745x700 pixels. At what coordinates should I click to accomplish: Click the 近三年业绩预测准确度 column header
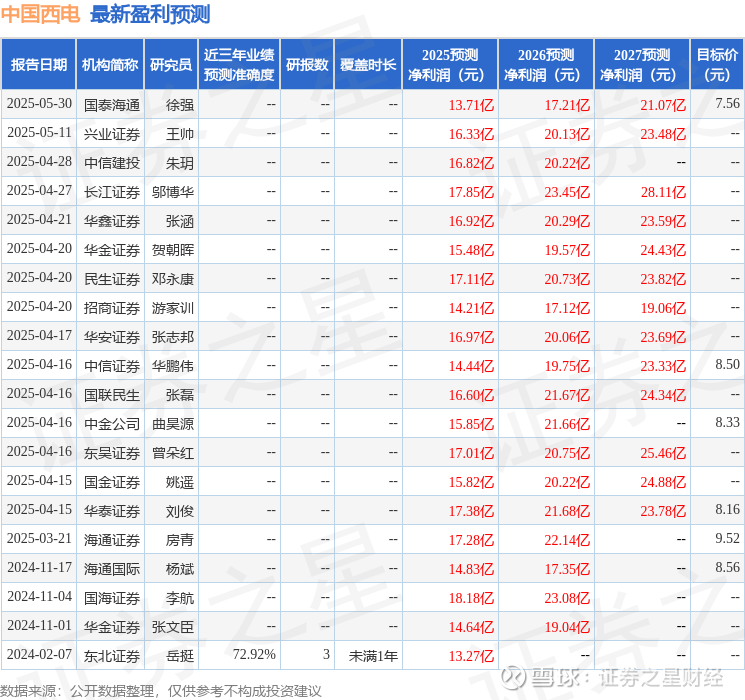(x=239, y=65)
